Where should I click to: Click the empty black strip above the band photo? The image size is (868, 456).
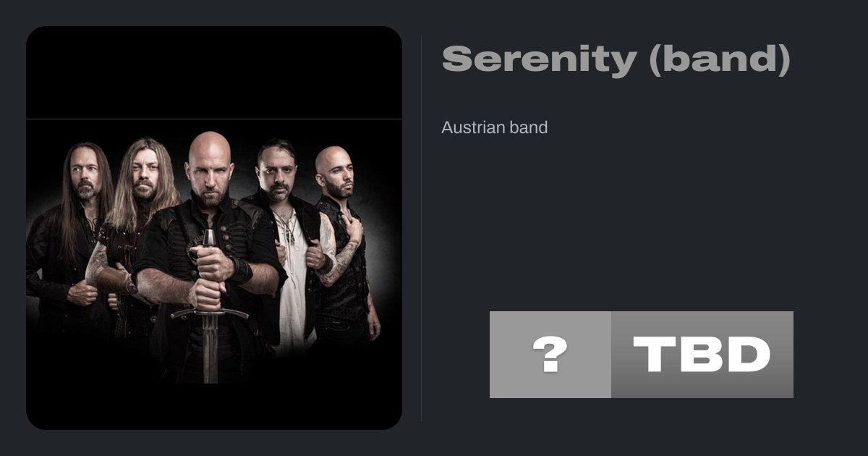point(214,72)
